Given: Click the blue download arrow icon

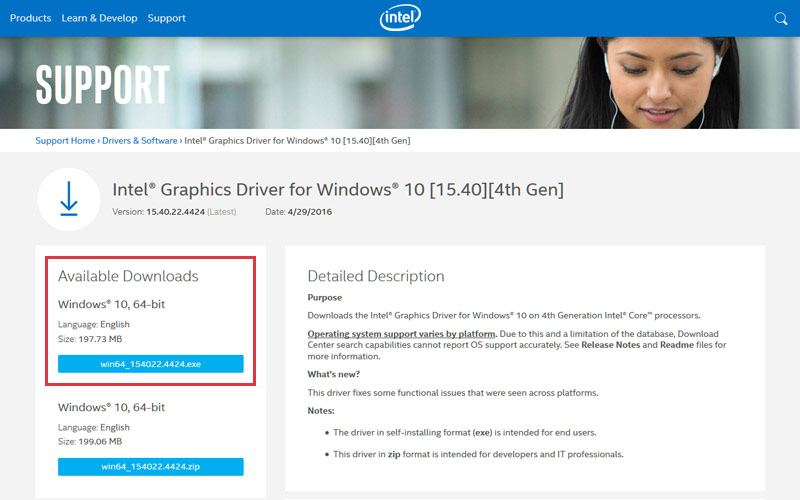Looking at the screenshot, I should pos(69,199).
